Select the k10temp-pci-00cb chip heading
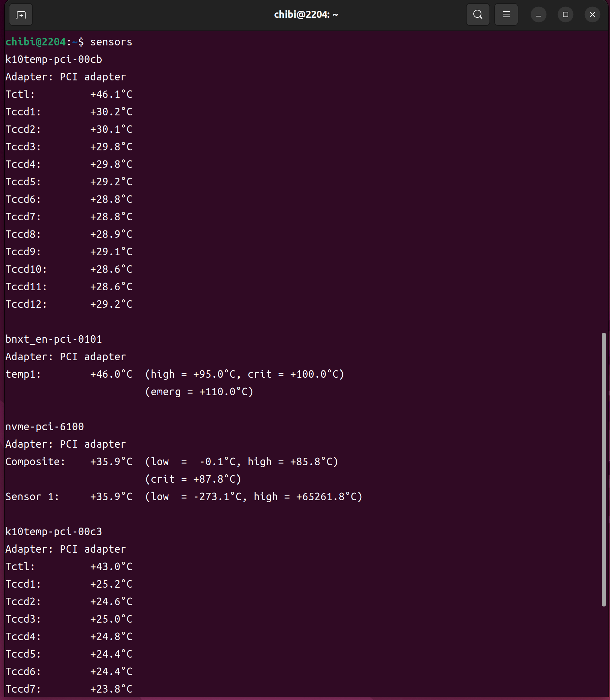 [x=54, y=60]
